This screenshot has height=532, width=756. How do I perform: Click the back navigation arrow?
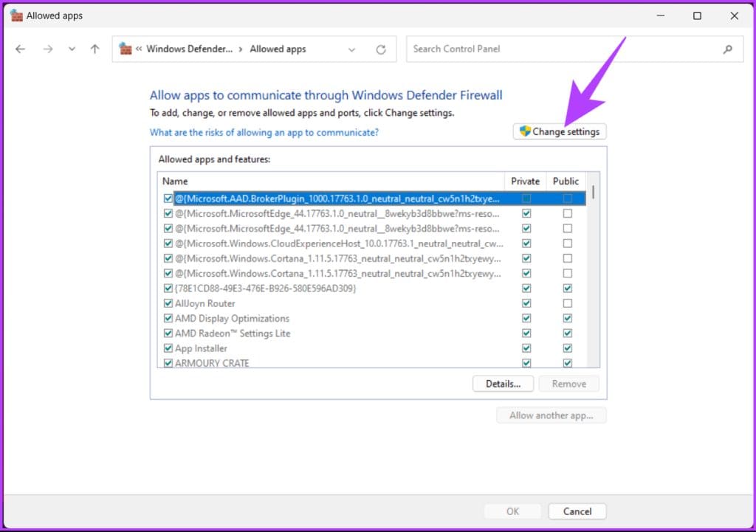[21, 49]
